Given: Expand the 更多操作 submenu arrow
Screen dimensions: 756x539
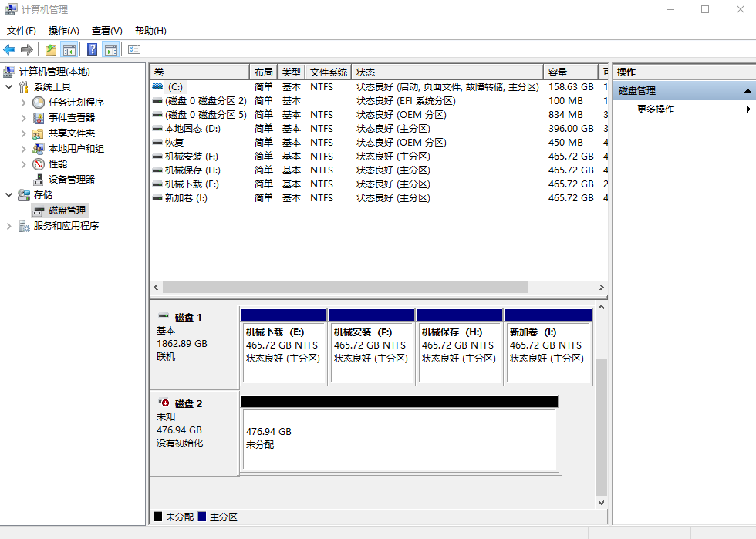Looking at the screenshot, I should click(x=748, y=109).
